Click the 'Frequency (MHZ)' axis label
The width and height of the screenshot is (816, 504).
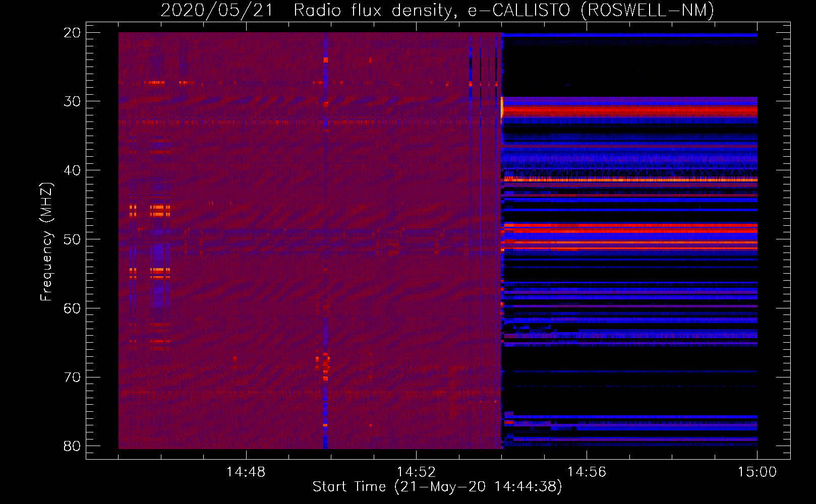46,242
